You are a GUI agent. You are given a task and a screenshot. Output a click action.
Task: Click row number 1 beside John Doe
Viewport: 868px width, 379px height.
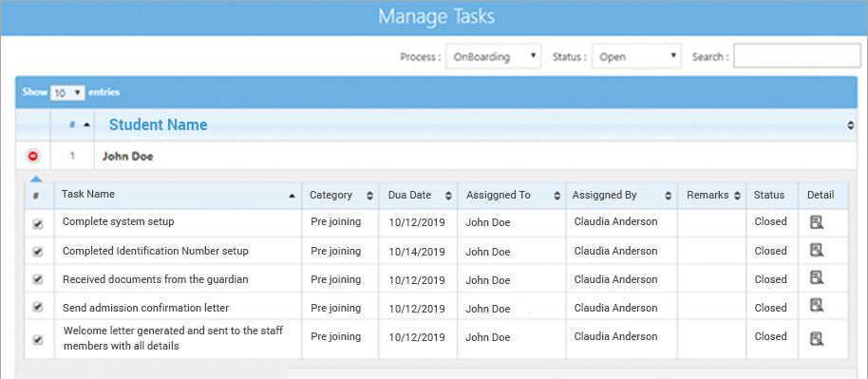(72, 156)
